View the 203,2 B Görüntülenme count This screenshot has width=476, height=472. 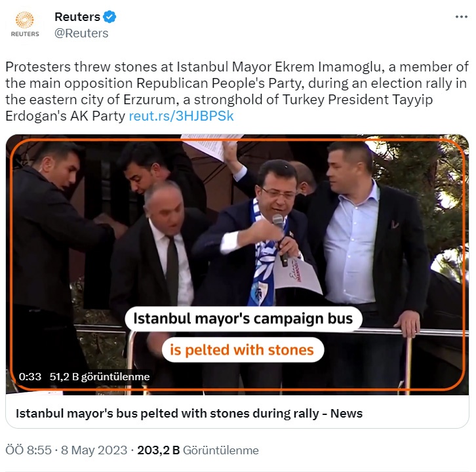coord(197,450)
